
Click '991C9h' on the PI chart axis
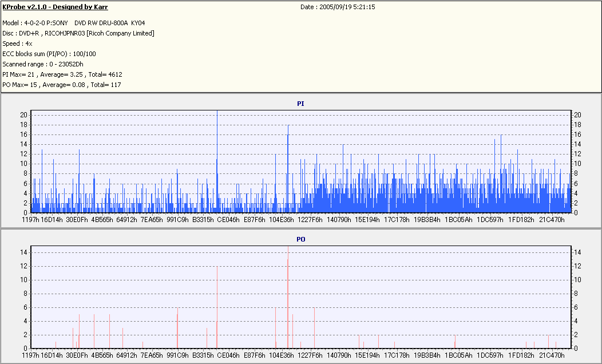(177, 220)
